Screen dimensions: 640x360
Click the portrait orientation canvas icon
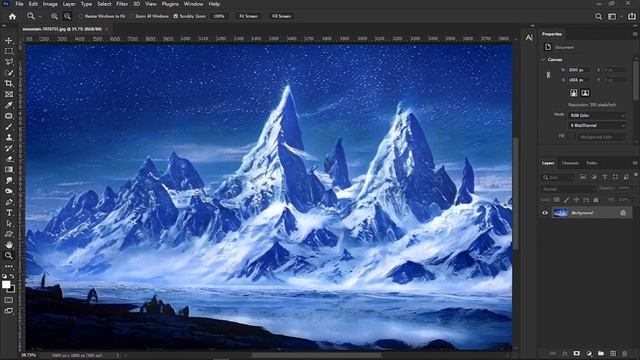click(573, 93)
